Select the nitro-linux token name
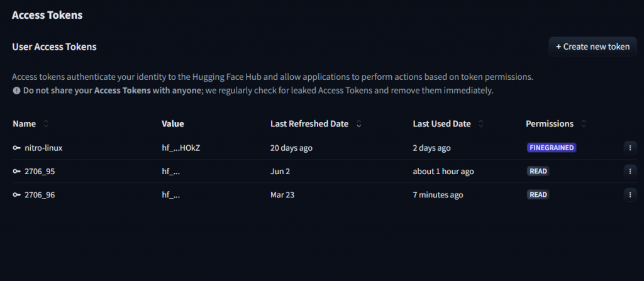This screenshot has width=644, height=281. [43, 148]
